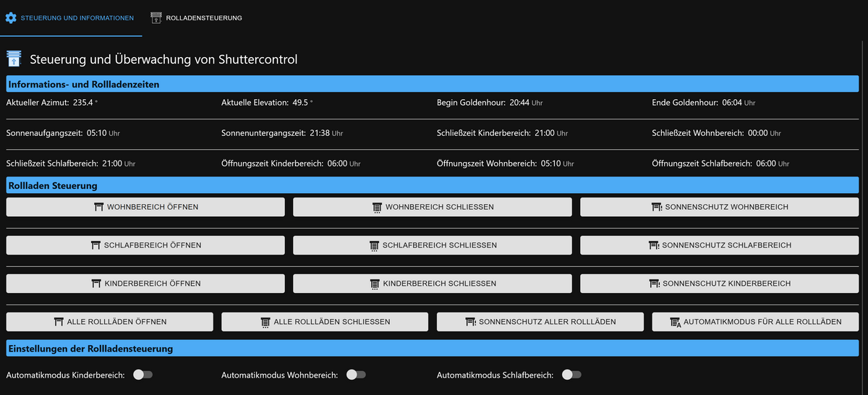Click open-shutter icon on Alle Rollläden öffnen
868x395 pixels.
[59, 322]
